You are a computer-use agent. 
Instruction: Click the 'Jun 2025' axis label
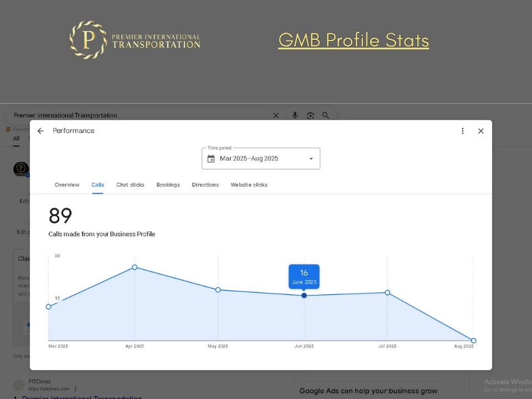(304, 346)
